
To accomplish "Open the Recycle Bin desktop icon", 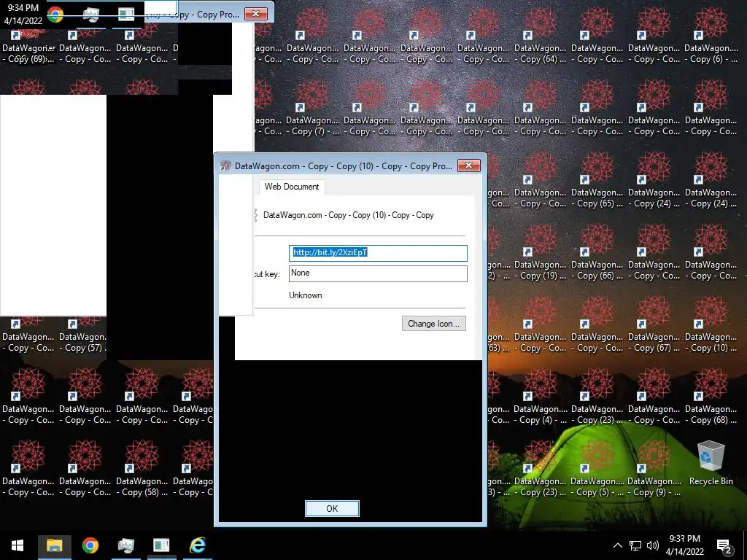I will pyautogui.click(x=711, y=463).
